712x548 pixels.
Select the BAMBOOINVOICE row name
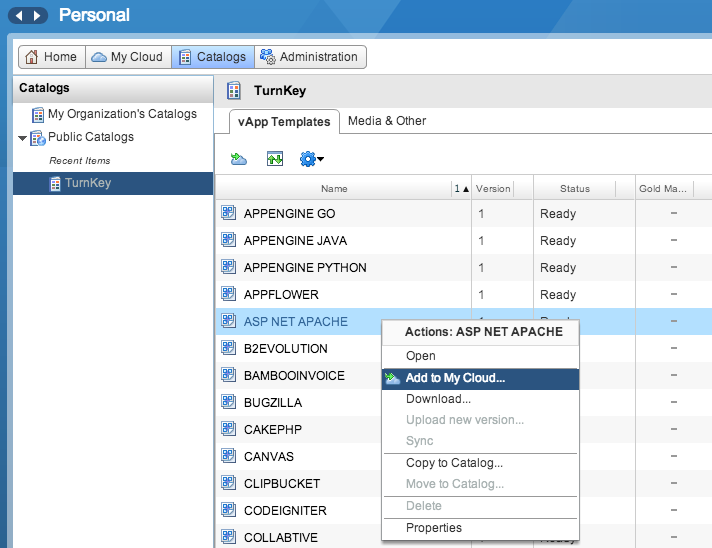coord(294,375)
